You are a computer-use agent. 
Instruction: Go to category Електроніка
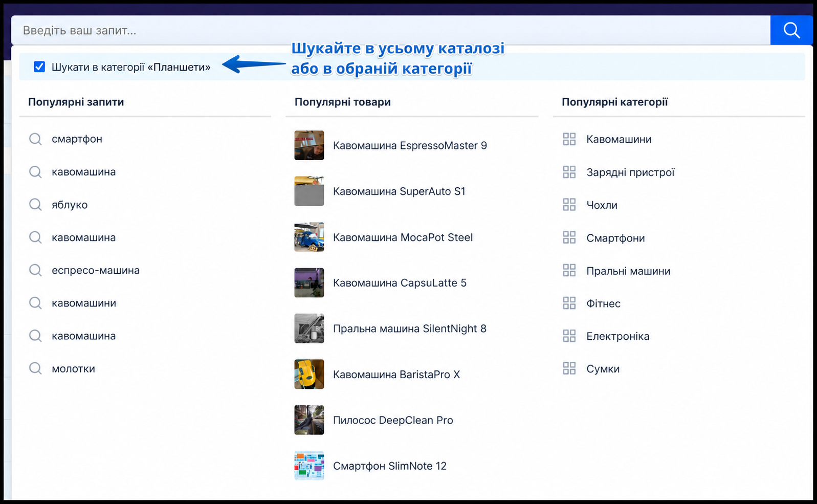617,336
